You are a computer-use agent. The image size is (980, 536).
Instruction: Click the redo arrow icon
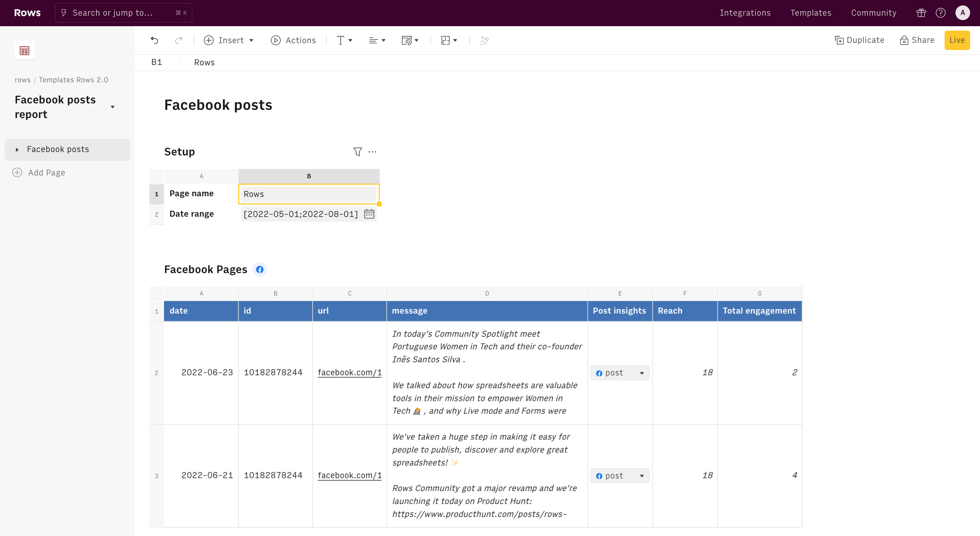coord(178,40)
